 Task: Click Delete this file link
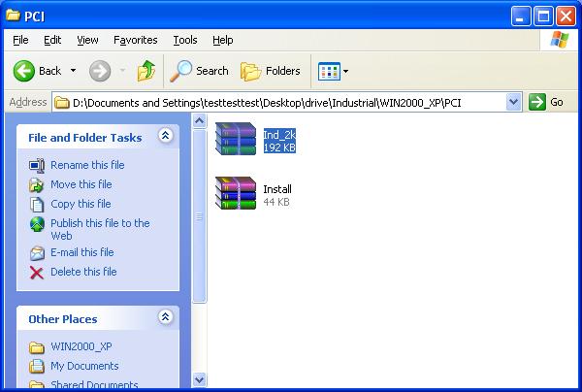click(83, 272)
